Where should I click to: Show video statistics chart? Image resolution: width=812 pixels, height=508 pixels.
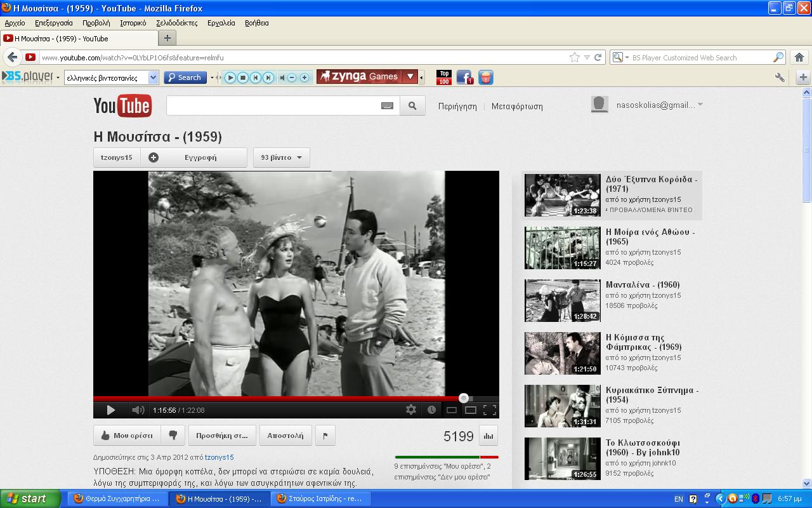[488, 436]
